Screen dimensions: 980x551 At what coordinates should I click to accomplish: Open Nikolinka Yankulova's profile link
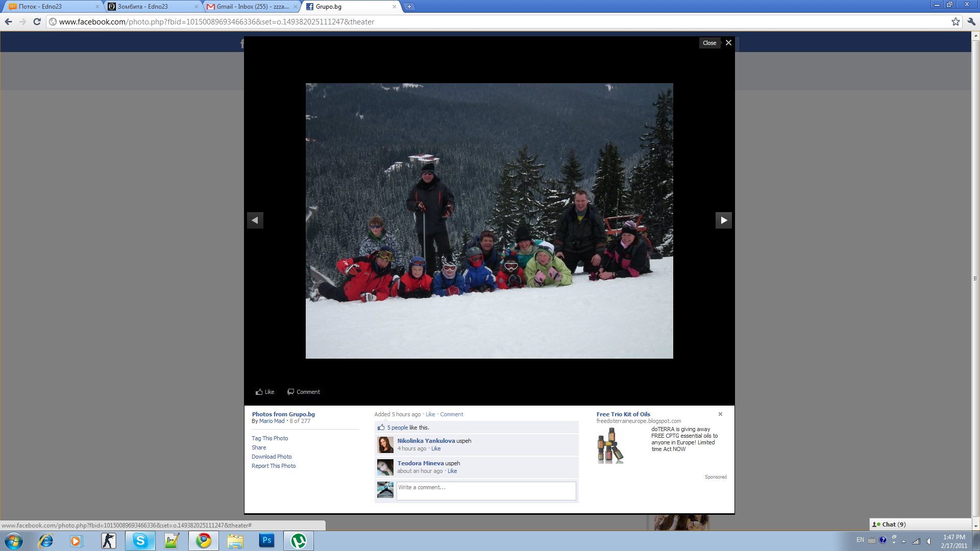tap(426, 441)
